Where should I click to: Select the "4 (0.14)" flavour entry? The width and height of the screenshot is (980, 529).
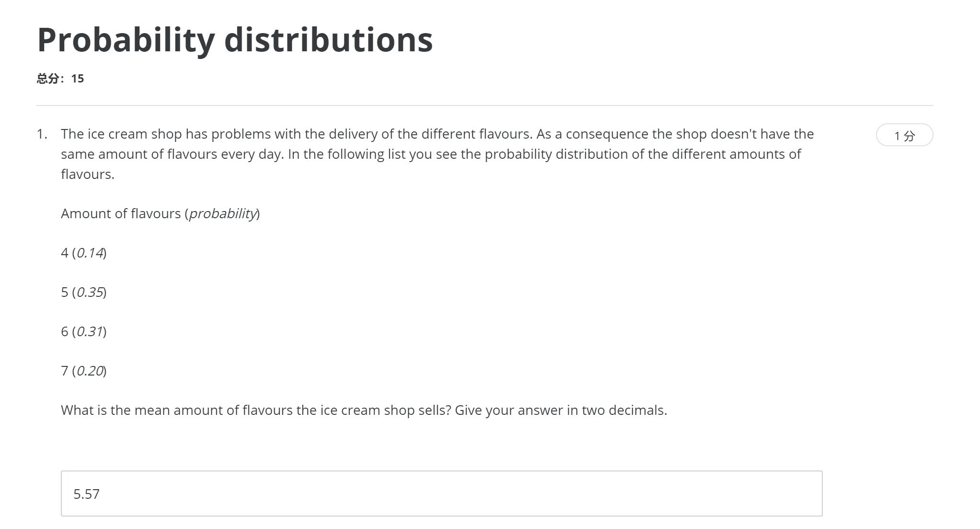(x=83, y=253)
